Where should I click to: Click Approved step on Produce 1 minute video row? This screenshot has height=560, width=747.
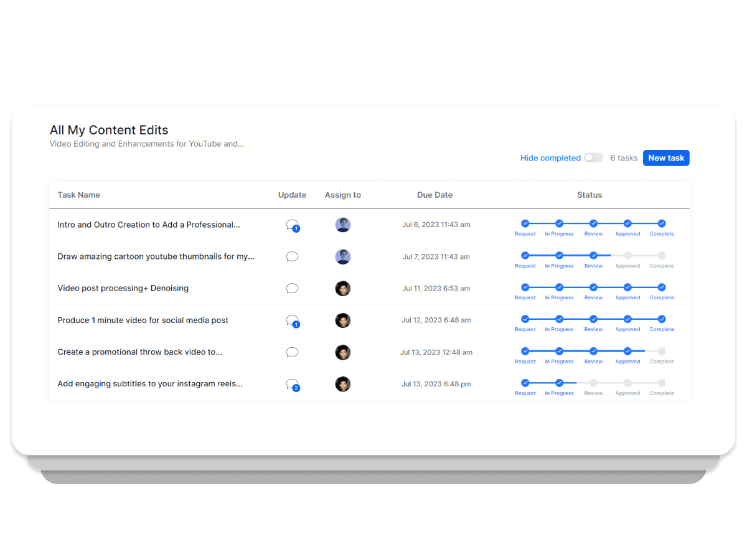pos(627,319)
